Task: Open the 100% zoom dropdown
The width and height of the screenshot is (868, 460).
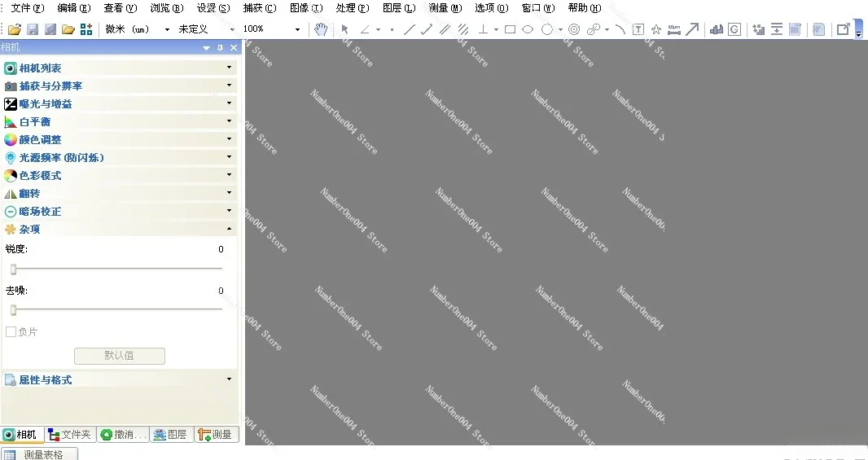Action: 297,29
